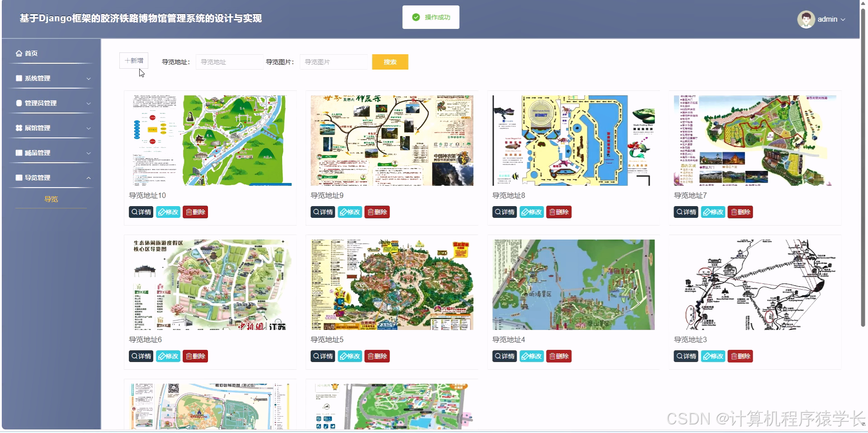Viewport: 868px width, 433px height.
Task: Click 删除 for 导览地址10
Action: pyautogui.click(x=195, y=212)
